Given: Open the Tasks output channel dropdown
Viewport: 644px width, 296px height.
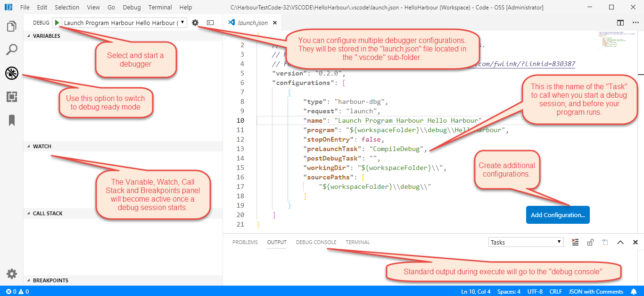Looking at the screenshot, I should (x=526, y=242).
